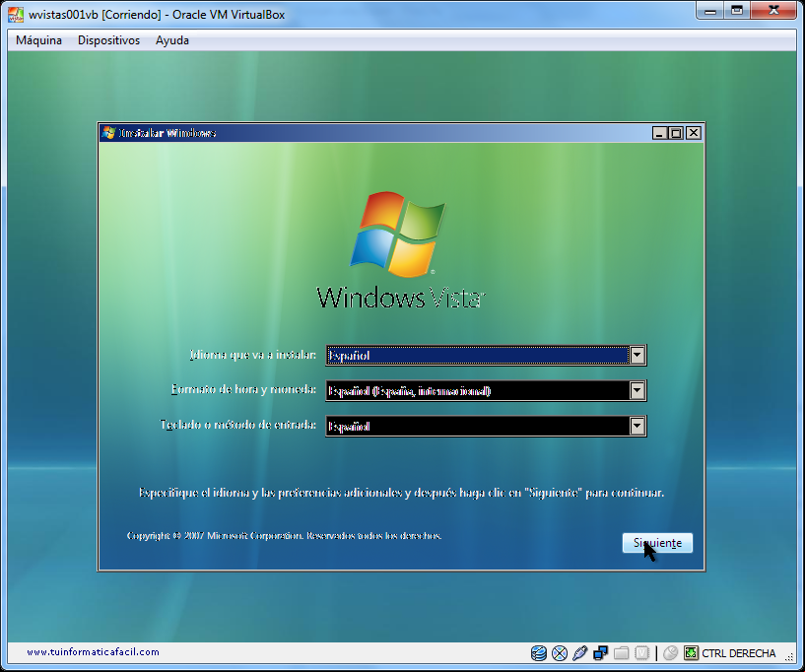Expand the 'Idioma que va a instalar' dropdown arrow

tap(637, 356)
